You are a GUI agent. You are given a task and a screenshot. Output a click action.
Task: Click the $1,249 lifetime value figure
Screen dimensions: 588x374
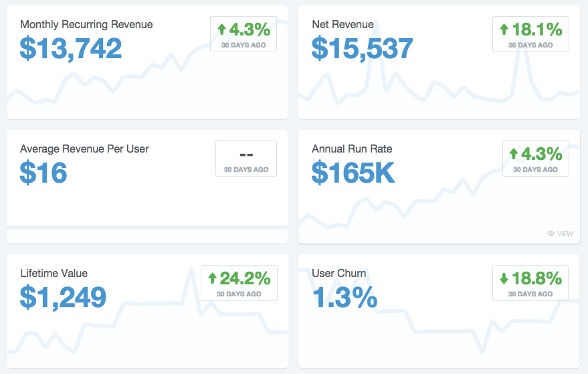click(63, 298)
